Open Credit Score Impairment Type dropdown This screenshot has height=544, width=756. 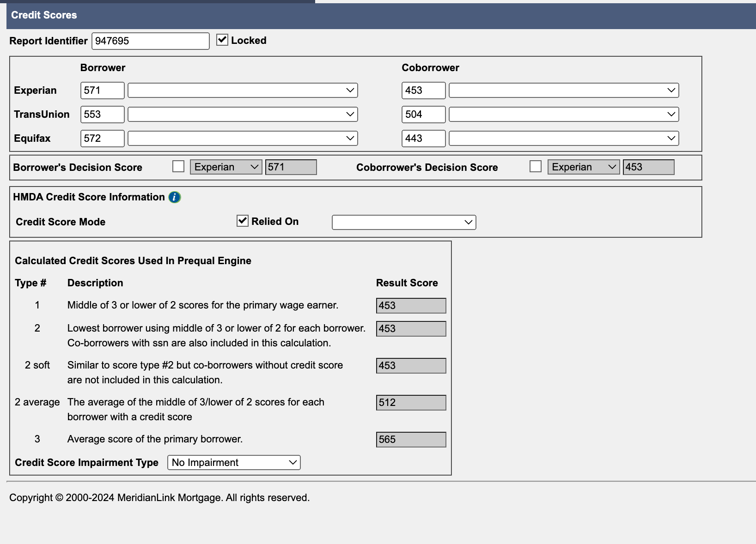(234, 463)
